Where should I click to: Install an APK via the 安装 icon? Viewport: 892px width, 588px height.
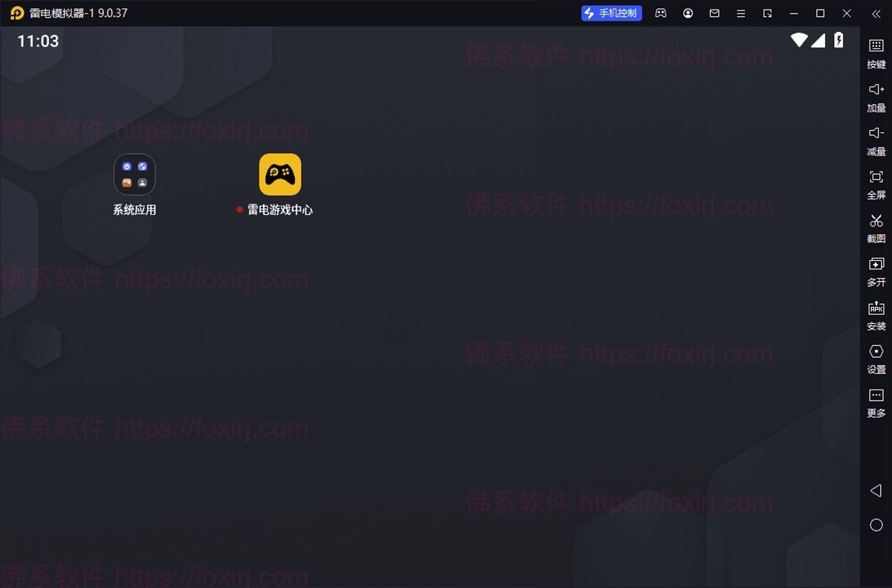point(876,314)
